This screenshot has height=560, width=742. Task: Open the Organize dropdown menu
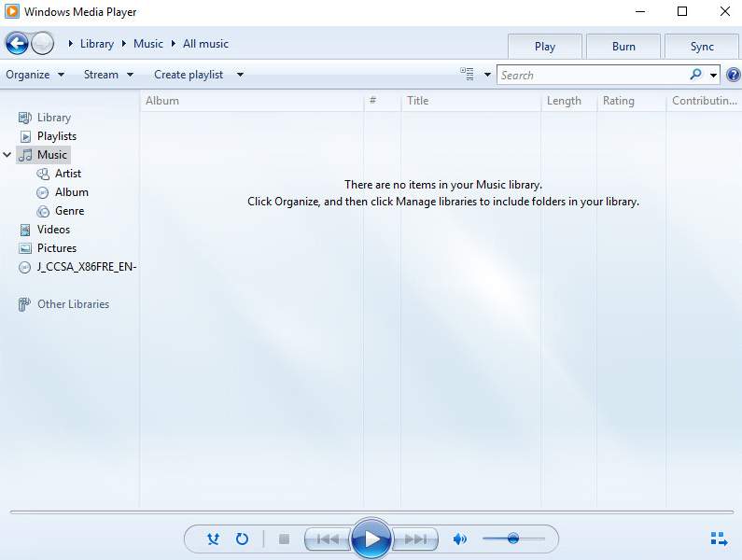(35, 75)
